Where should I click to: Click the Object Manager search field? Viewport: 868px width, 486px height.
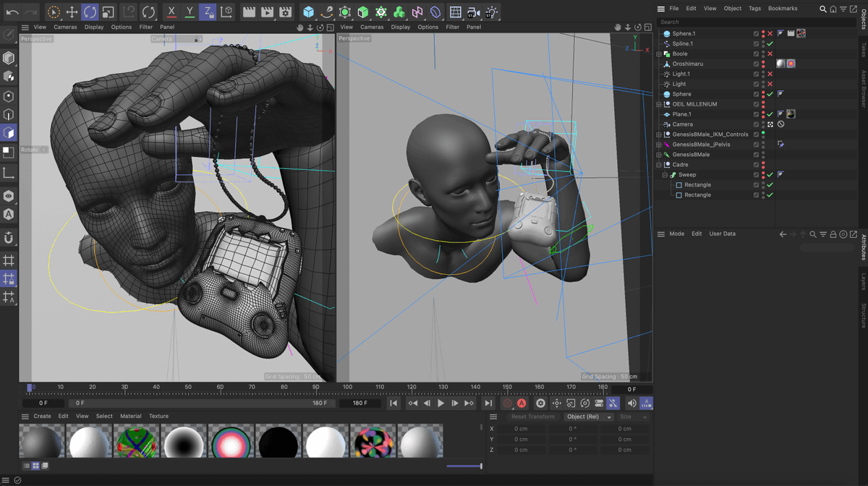click(756, 22)
